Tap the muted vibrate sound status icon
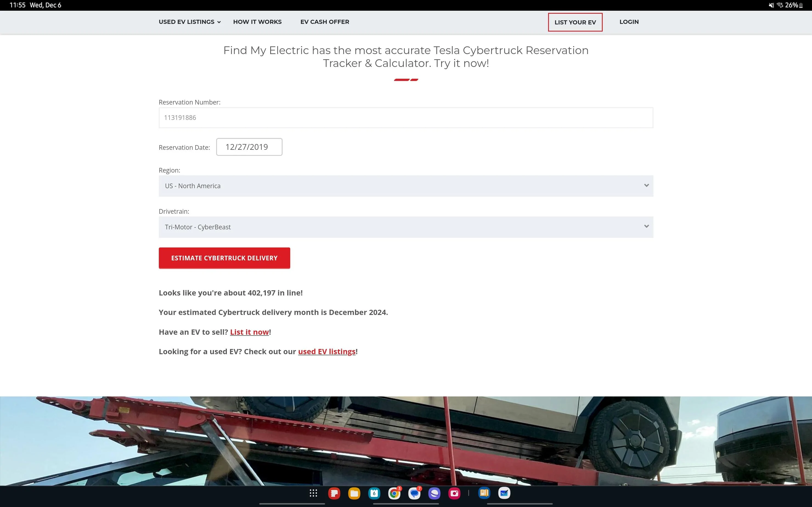Image resolution: width=812 pixels, height=507 pixels. click(771, 5)
